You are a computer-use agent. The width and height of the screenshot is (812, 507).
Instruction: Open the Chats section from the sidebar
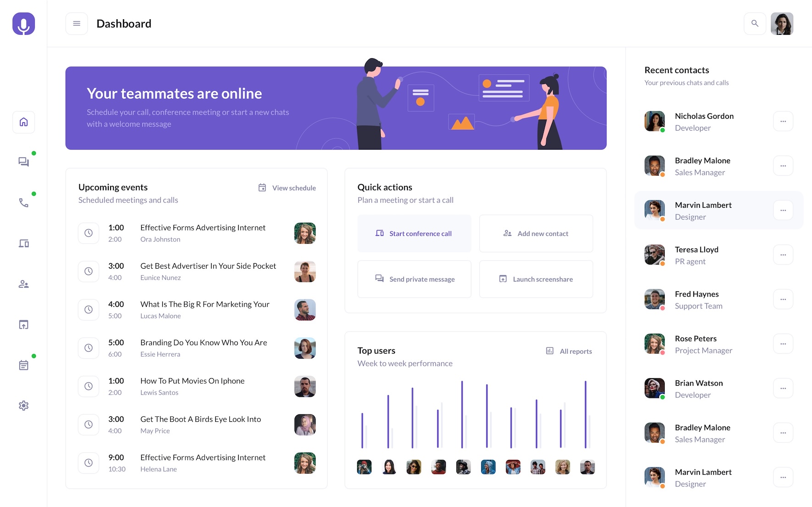click(23, 161)
